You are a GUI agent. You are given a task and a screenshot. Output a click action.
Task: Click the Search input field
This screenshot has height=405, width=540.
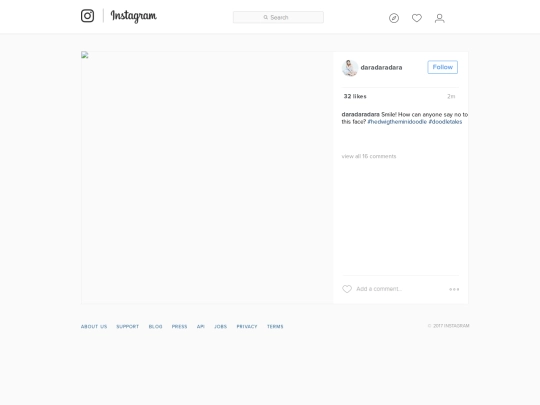tap(278, 17)
